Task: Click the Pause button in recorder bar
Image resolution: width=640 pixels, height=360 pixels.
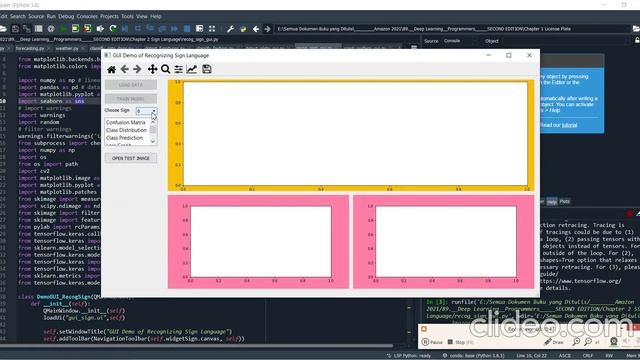Action: pyautogui.click(x=432, y=342)
